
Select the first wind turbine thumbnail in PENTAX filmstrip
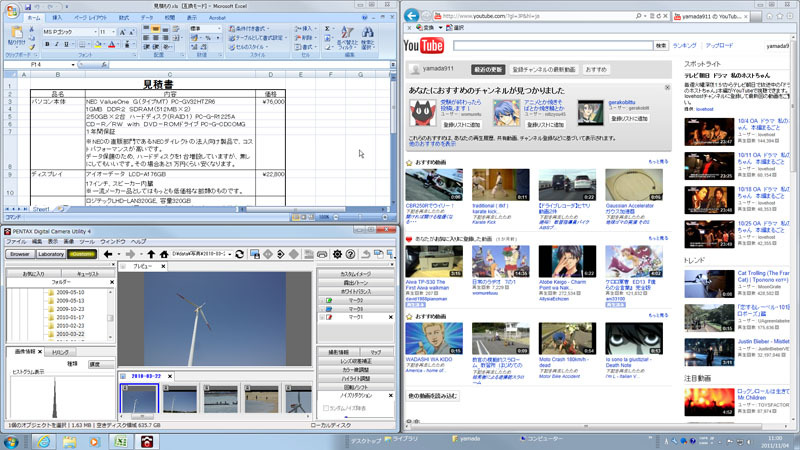[x=139, y=399]
